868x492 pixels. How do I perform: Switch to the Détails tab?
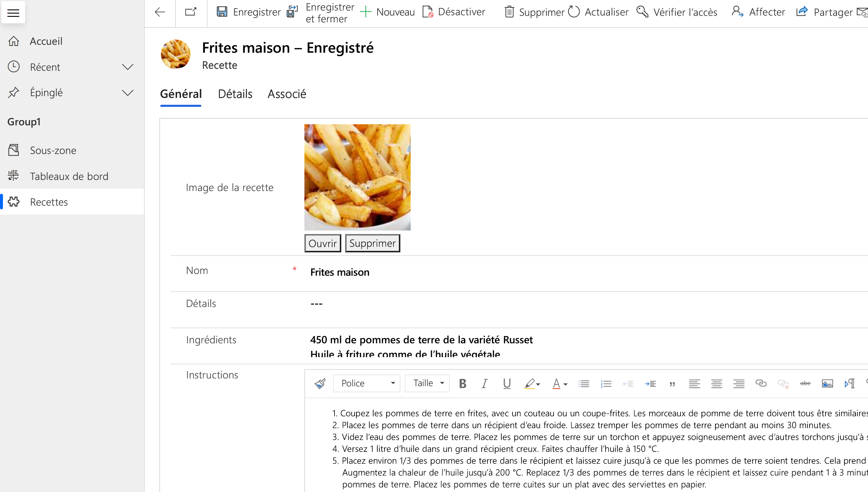click(235, 94)
